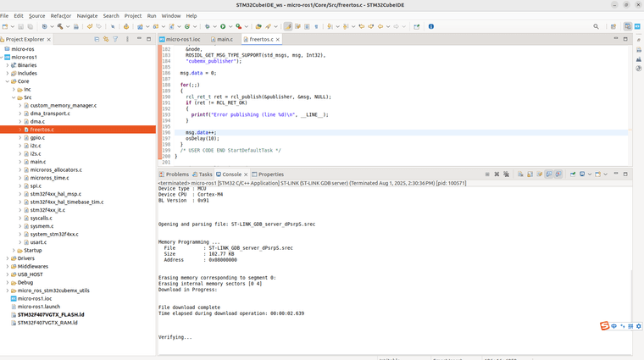Open the Run button dropdown arrow
This screenshot has height=360, width=644.
click(x=230, y=26)
